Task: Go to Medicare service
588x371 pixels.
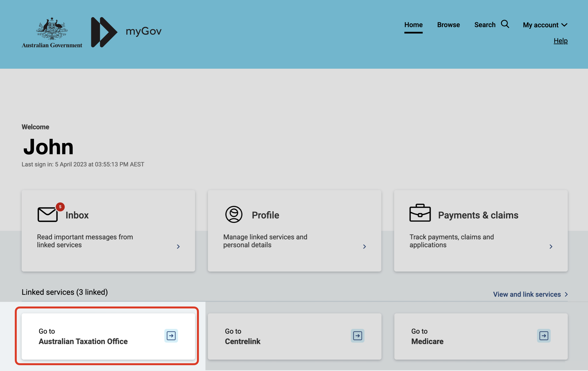Action: click(x=481, y=336)
